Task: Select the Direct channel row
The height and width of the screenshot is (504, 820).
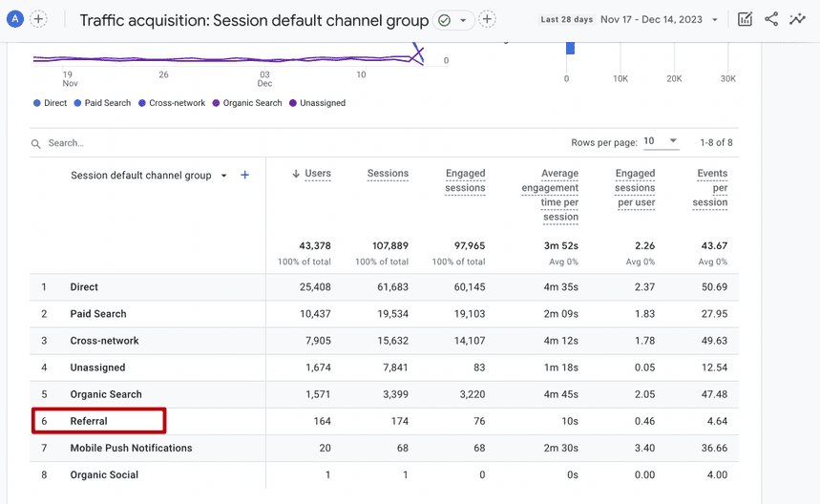Action: tap(384, 287)
